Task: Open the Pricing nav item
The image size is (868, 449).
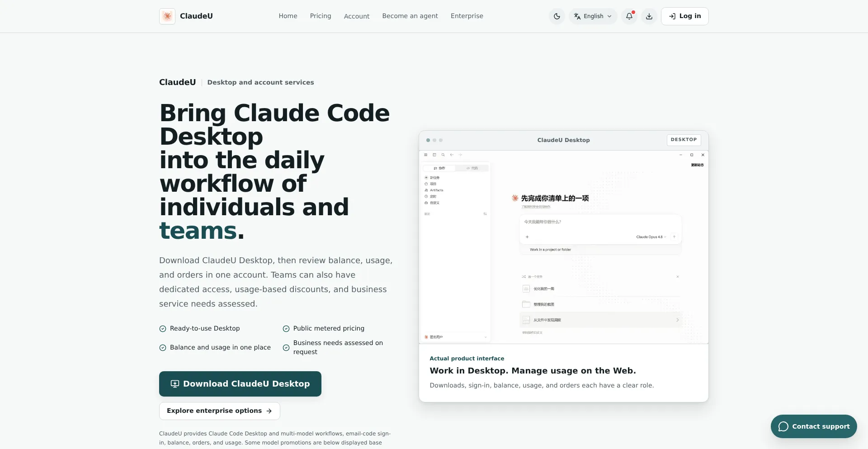Action: 321,16
